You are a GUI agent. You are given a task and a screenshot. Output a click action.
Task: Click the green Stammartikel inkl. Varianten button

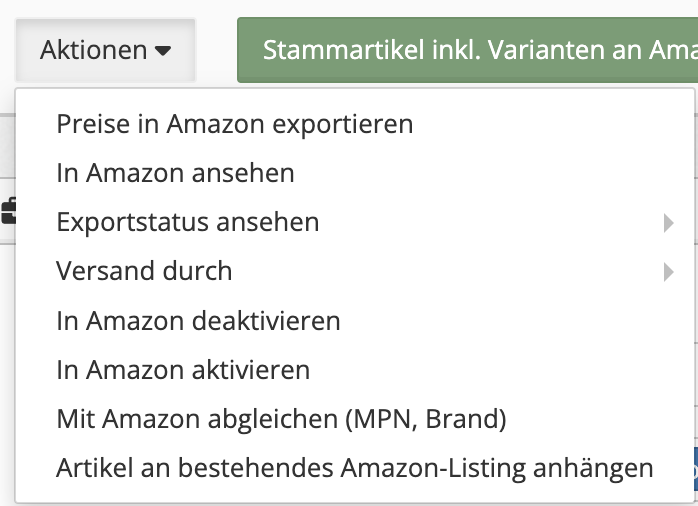coord(467,50)
